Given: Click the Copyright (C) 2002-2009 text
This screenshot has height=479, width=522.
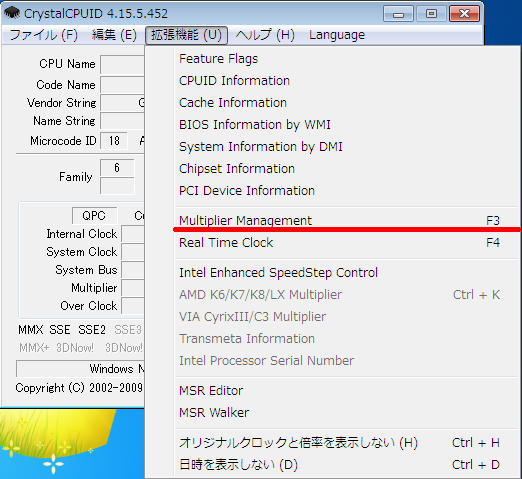Looking at the screenshot, I should pos(79,388).
